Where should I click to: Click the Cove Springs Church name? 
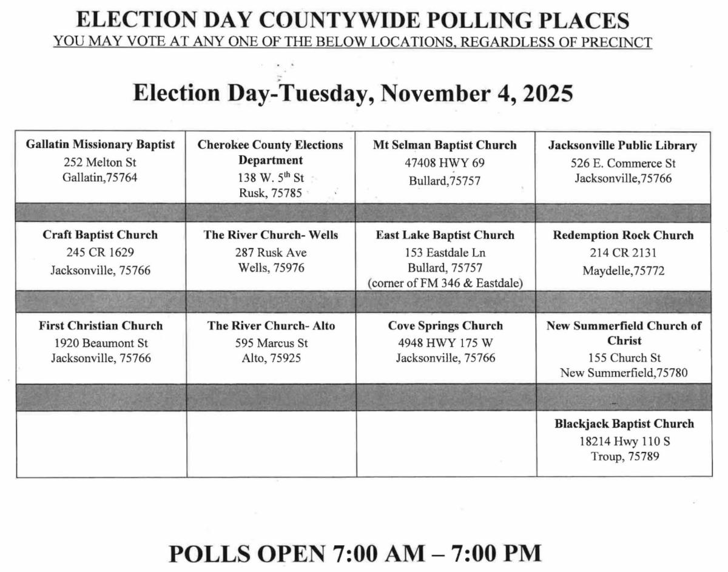point(445,326)
